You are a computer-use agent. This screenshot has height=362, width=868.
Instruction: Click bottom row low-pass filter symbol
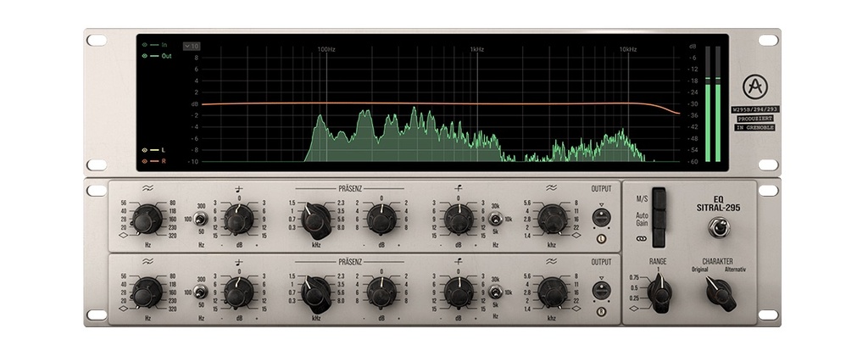coord(552,261)
